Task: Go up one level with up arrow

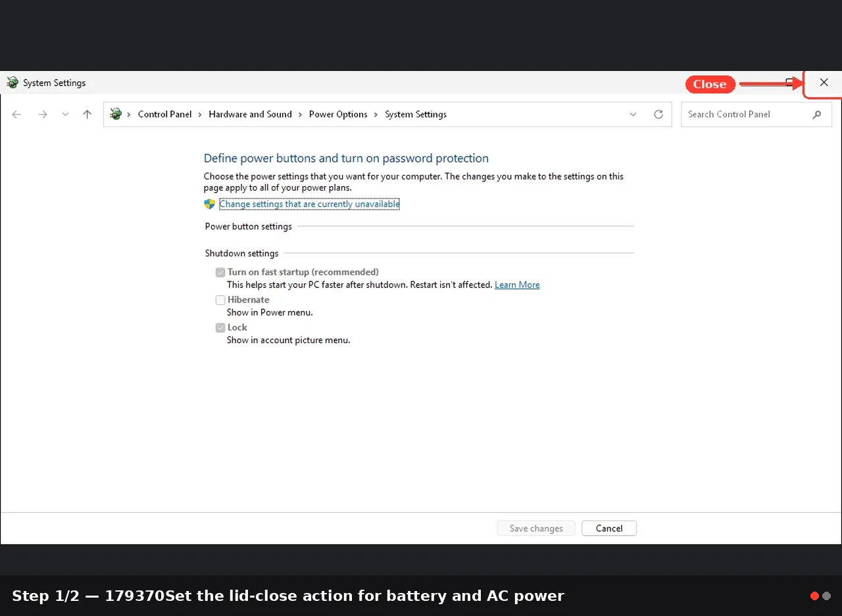Action: pos(87,114)
